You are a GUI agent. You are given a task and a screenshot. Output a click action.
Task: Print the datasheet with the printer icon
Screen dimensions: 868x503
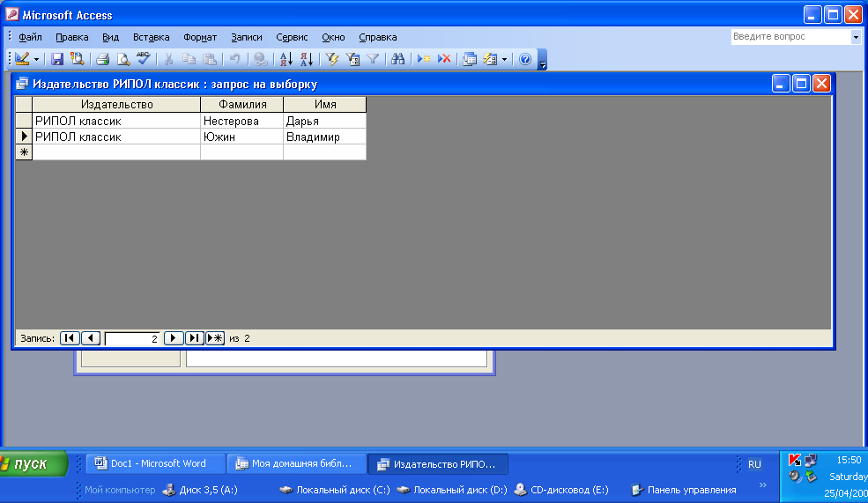coord(102,59)
